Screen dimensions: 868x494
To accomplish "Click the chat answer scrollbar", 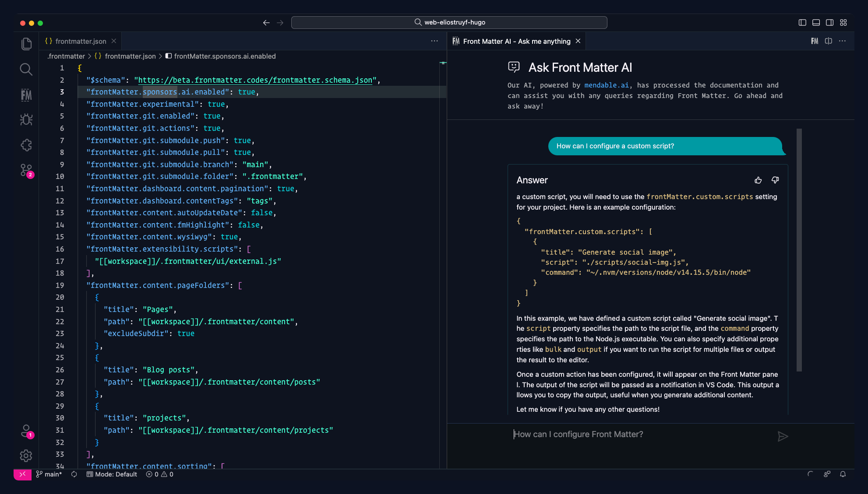I will pos(799,249).
